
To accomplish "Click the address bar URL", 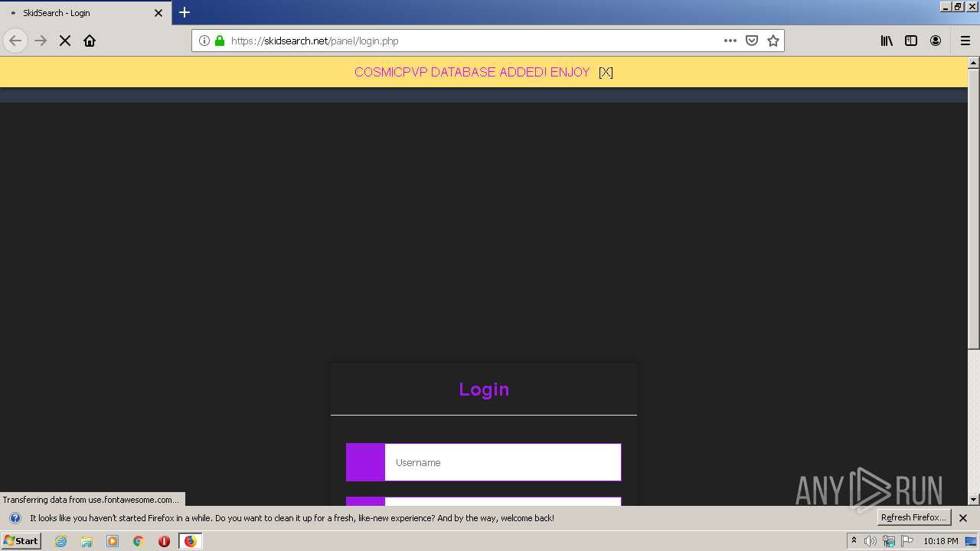I will click(x=315, y=41).
